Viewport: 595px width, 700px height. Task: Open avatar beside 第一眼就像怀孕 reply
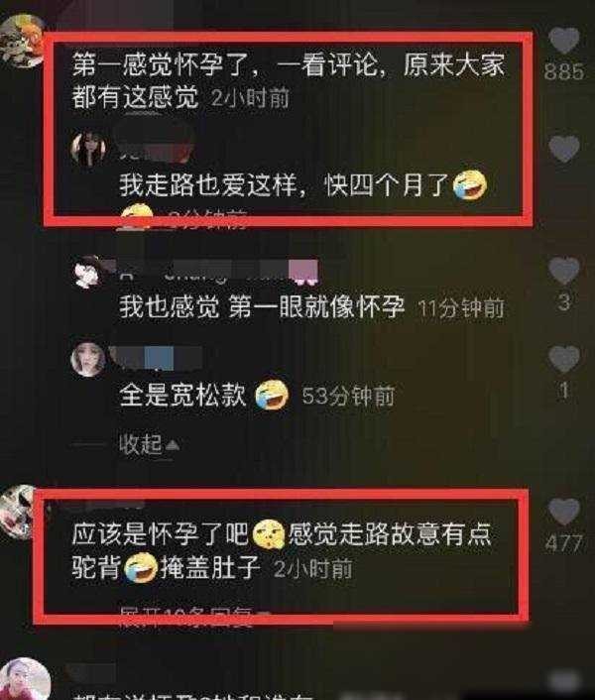pyautogui.click(x=88, y=272)
